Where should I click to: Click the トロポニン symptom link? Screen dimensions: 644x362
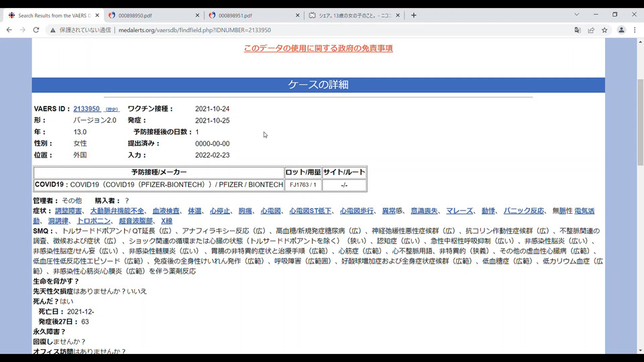[x=94, y=221]
